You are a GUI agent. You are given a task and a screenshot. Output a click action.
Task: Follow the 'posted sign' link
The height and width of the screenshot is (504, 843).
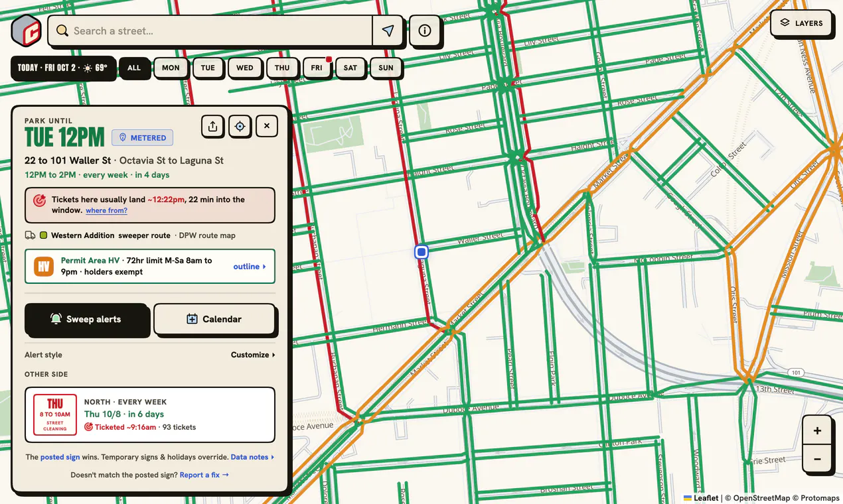coord(60,457)
